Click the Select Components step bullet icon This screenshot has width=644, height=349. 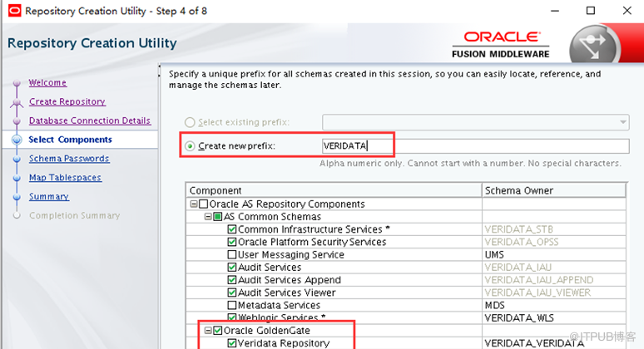point(17,140)
